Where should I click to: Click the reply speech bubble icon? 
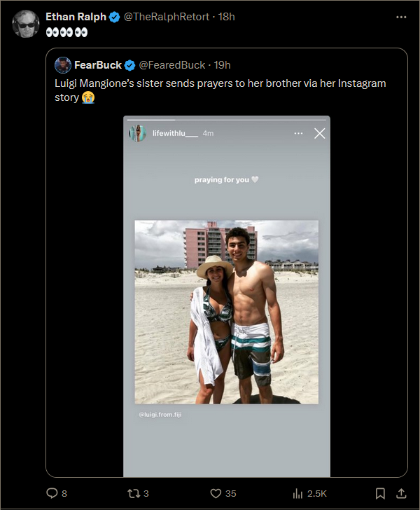[x=52, y=493]
